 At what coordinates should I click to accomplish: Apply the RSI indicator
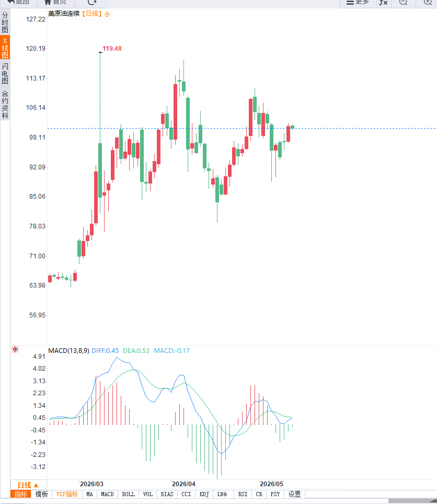pos(243,495)
